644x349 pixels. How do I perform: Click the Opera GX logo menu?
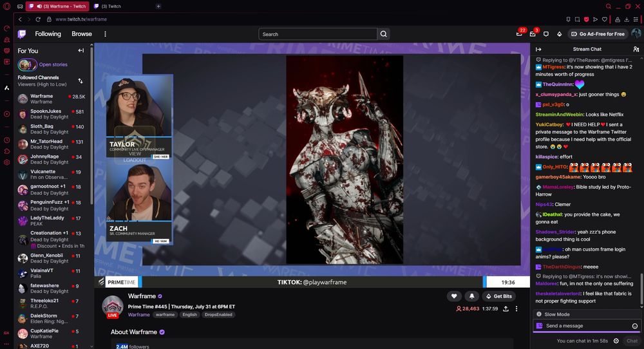(7, 6)
